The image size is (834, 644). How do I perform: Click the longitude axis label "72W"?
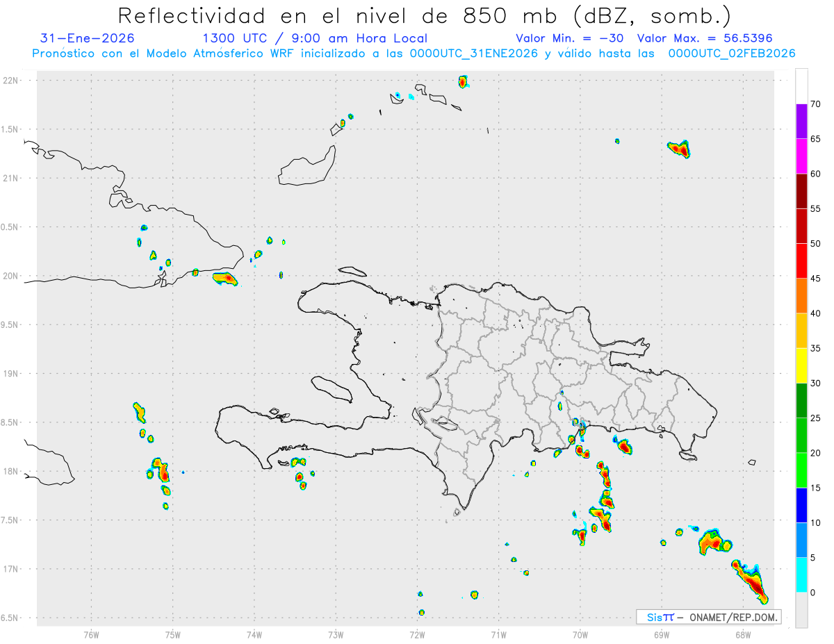click(417, 634)
